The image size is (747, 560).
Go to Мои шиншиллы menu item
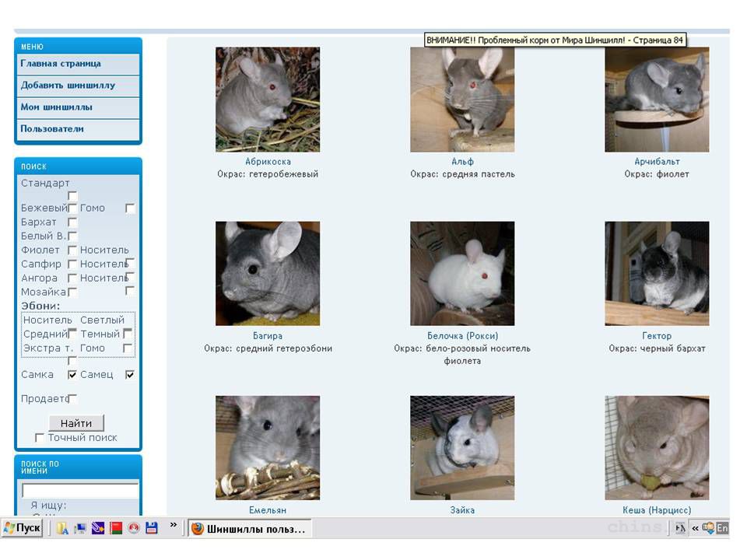tap(57, 107)
